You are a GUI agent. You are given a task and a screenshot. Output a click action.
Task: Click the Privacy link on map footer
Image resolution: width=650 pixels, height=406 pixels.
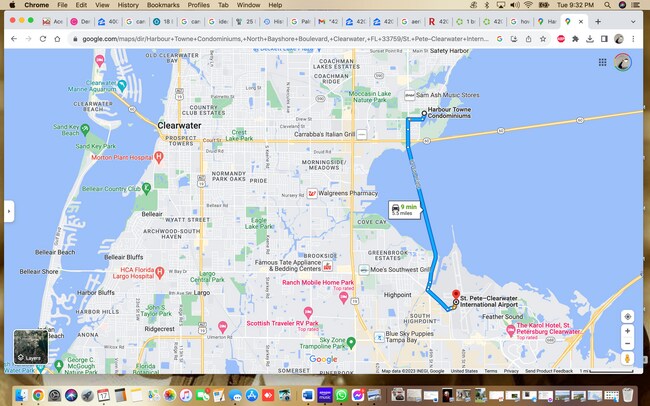511,371
